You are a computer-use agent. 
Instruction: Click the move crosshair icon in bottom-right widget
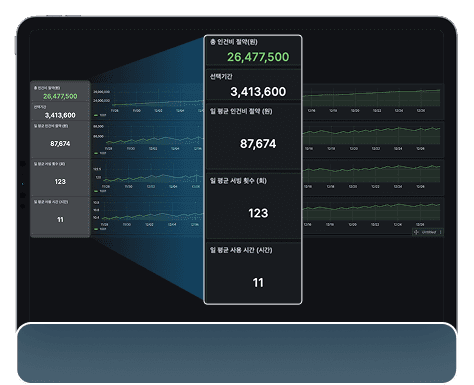(416, 232)
